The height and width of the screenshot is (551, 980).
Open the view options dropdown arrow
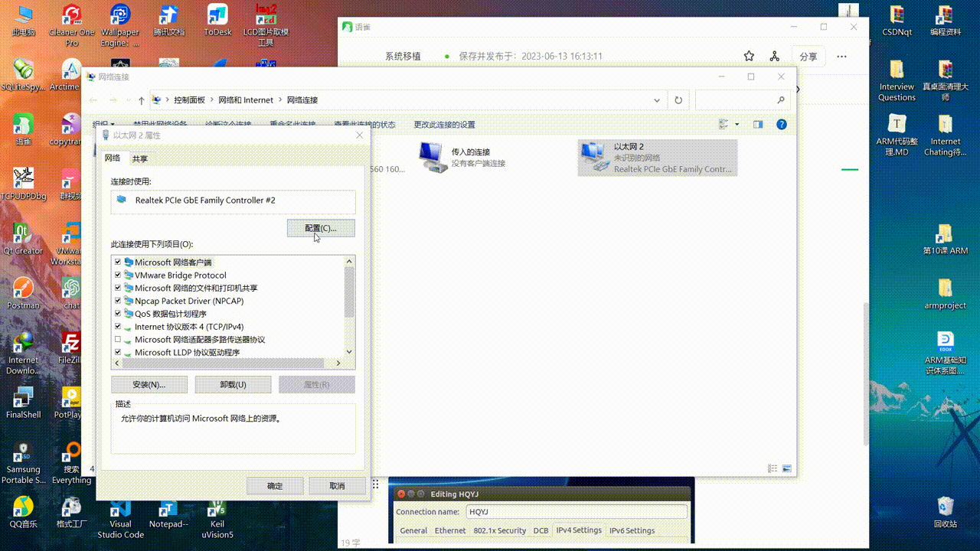click(x=737, y=124)
